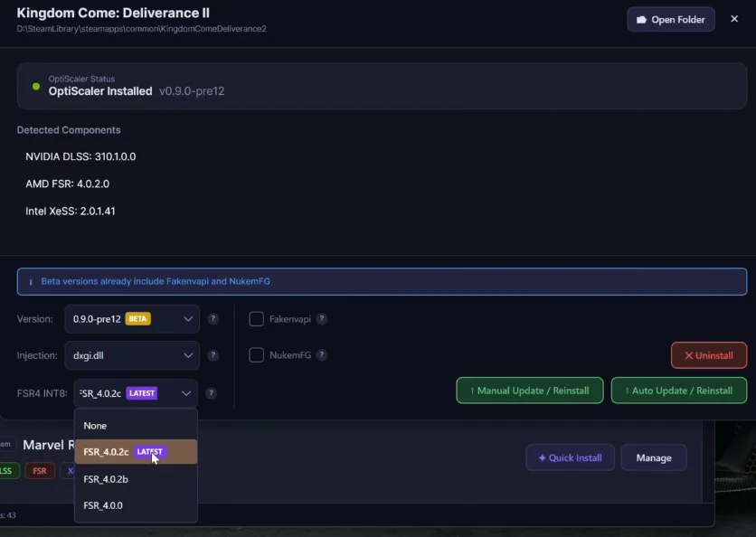
Task: Click the green OptiScaler status indicator dot
Action: click(x=36, y=87)
